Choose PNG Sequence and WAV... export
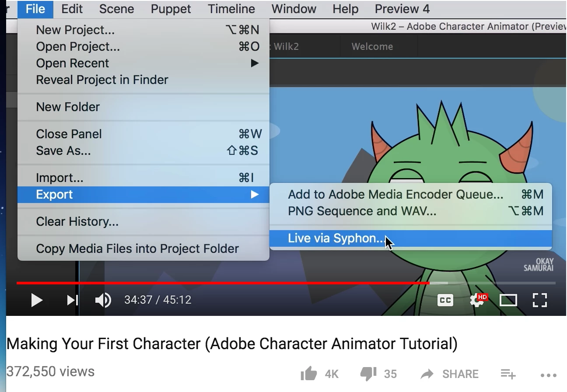567x392 pixels. click(411, 211)
